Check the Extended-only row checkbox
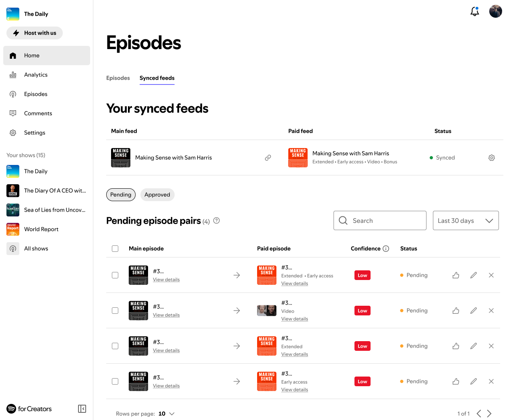Screen dimensions: 515x420 115,346
